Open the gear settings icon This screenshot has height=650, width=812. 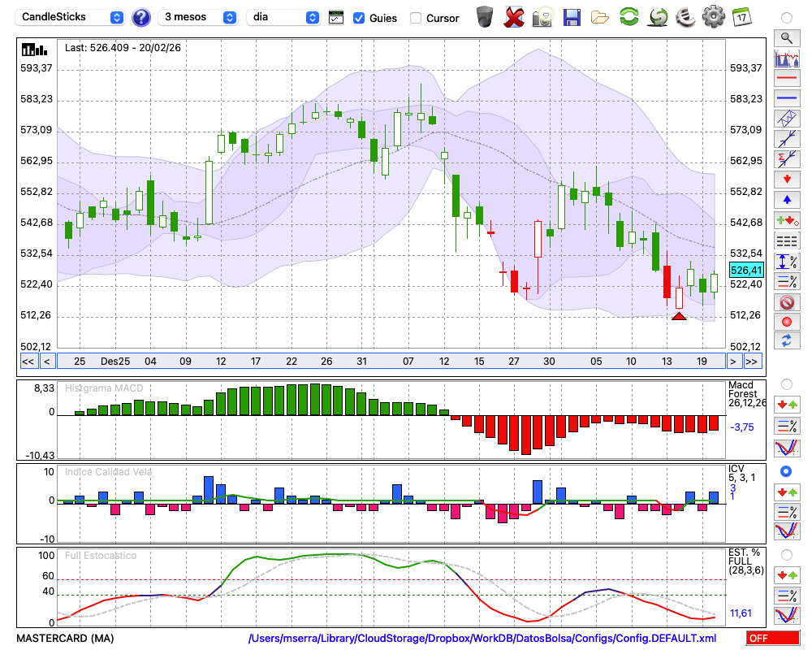[713, 16]
